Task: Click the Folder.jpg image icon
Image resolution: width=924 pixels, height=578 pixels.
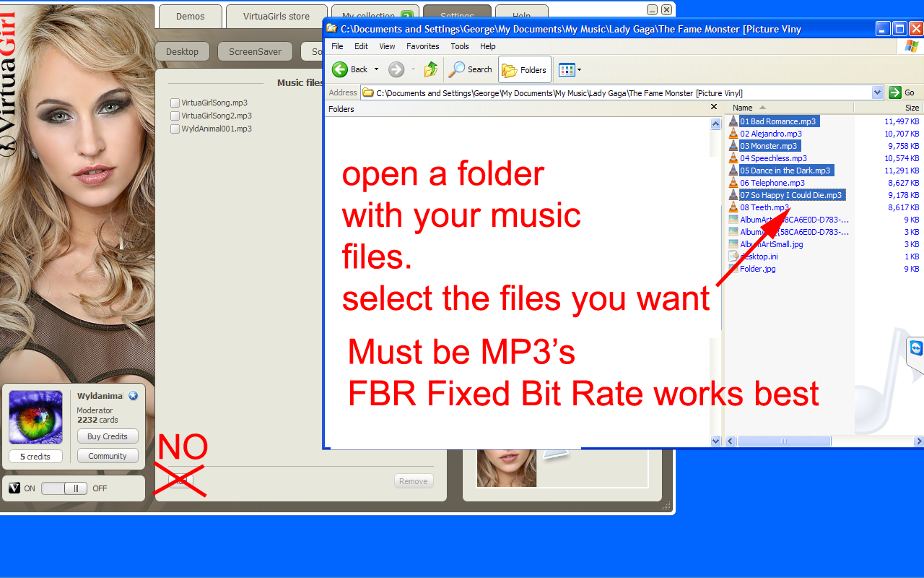Action: 733,269
